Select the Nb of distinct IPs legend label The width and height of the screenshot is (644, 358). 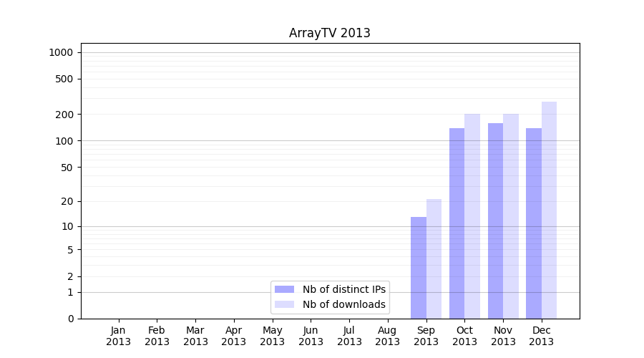343,289
